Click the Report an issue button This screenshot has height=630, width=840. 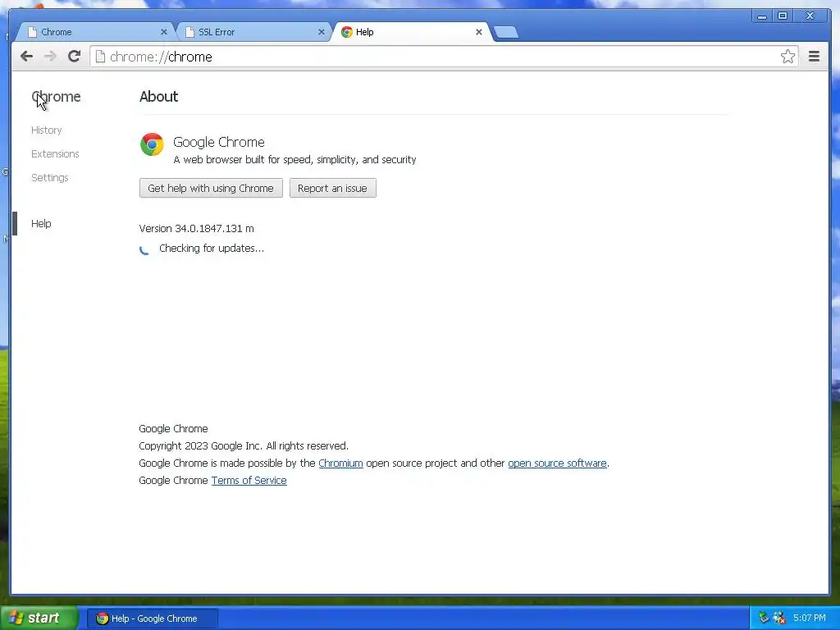333,188
